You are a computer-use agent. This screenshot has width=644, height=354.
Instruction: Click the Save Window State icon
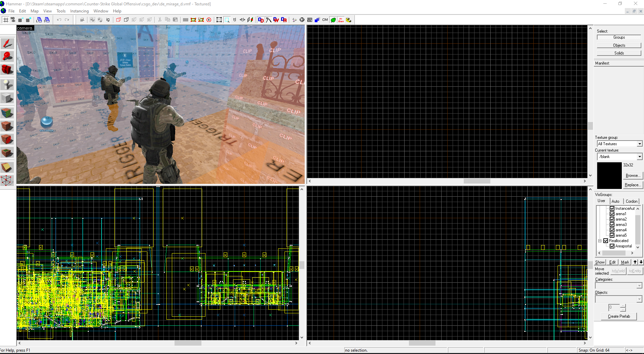point(47,20)
